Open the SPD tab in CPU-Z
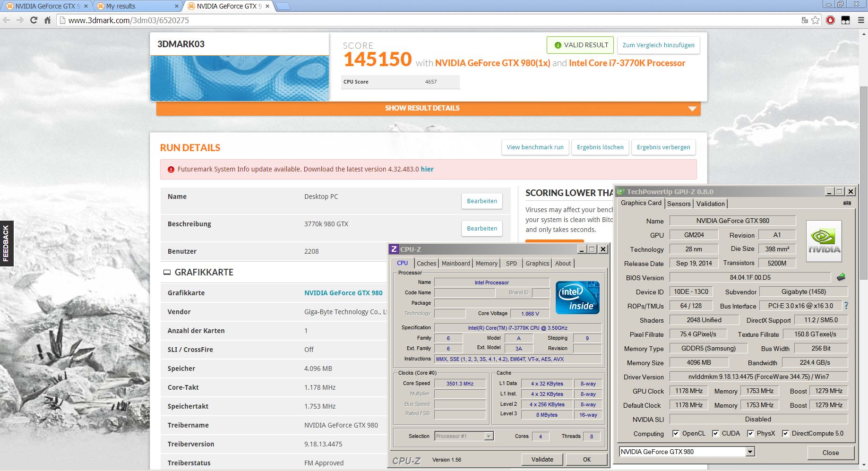This screenshot has height=471, width=868. point(511,263)
